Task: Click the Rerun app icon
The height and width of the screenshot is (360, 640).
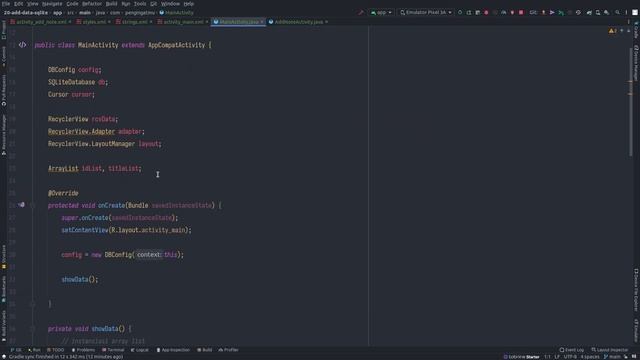Action: point(460,13)
